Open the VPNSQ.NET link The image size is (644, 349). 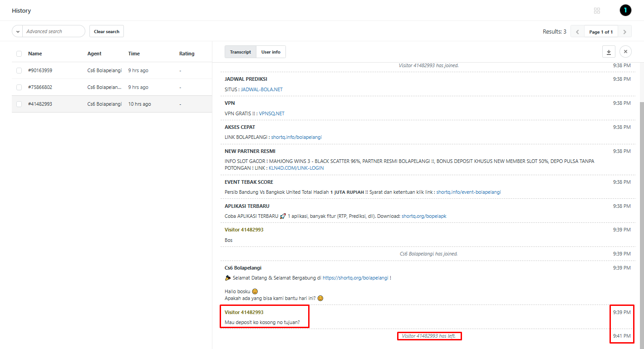[272, 113]
